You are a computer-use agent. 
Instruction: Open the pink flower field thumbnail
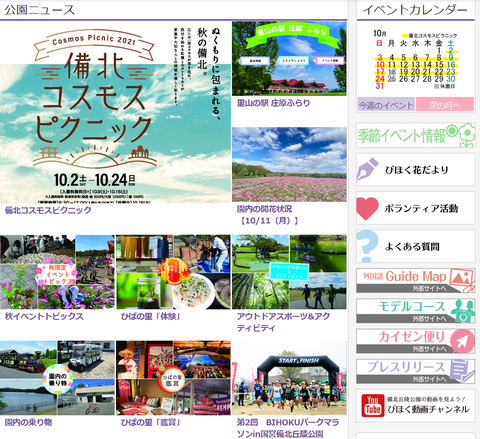[x=289, y=164]
